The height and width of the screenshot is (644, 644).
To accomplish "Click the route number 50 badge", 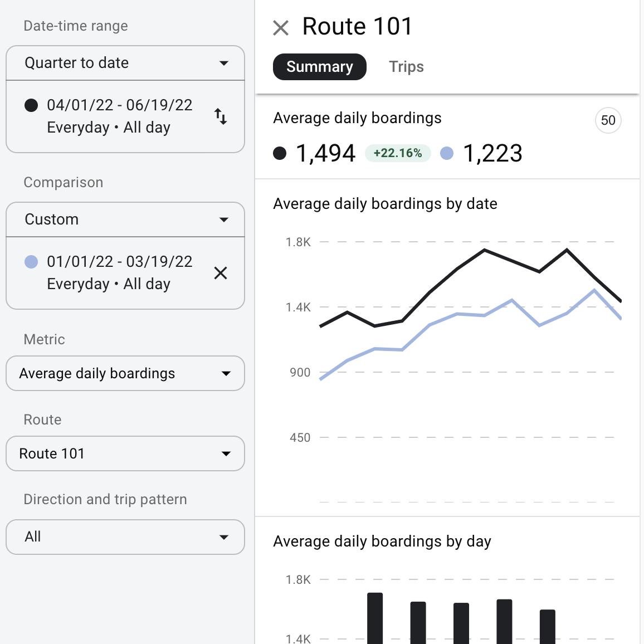I will [608, 120].
